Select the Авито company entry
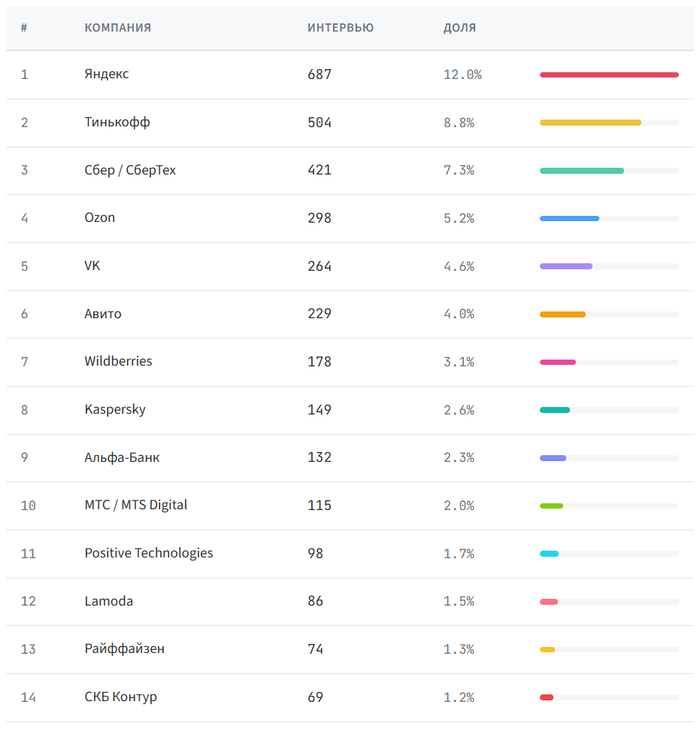 103,314
